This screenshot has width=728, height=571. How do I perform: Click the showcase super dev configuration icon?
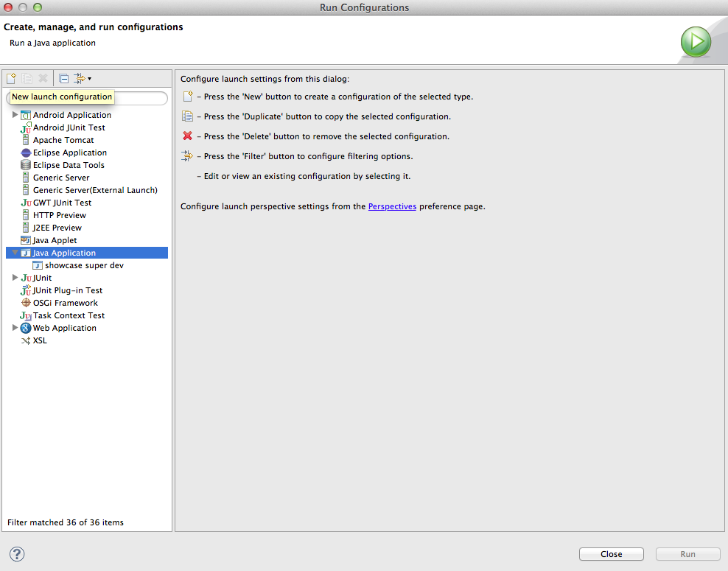38,265
